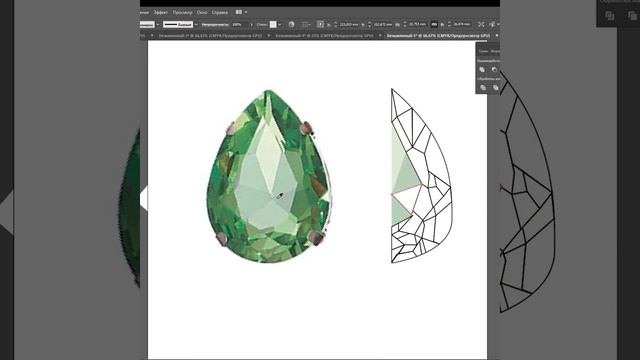Select the active Безымянный-5 document tab
Image resolution: width=640 pixels, height=360 pixels.
[438, 36]
